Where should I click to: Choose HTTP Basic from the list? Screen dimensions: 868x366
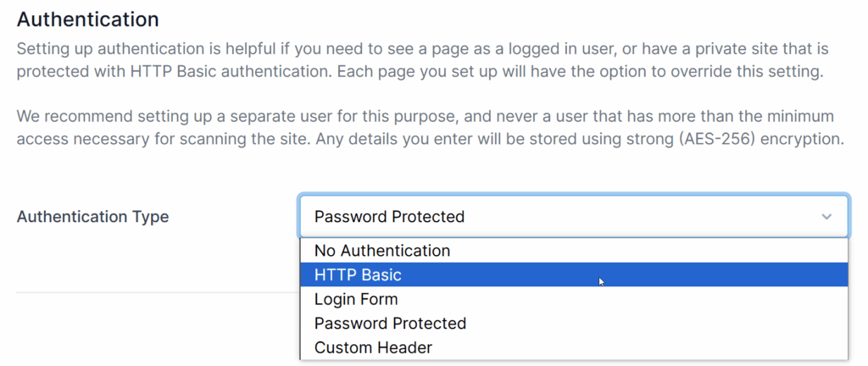[x=358, y=275]
